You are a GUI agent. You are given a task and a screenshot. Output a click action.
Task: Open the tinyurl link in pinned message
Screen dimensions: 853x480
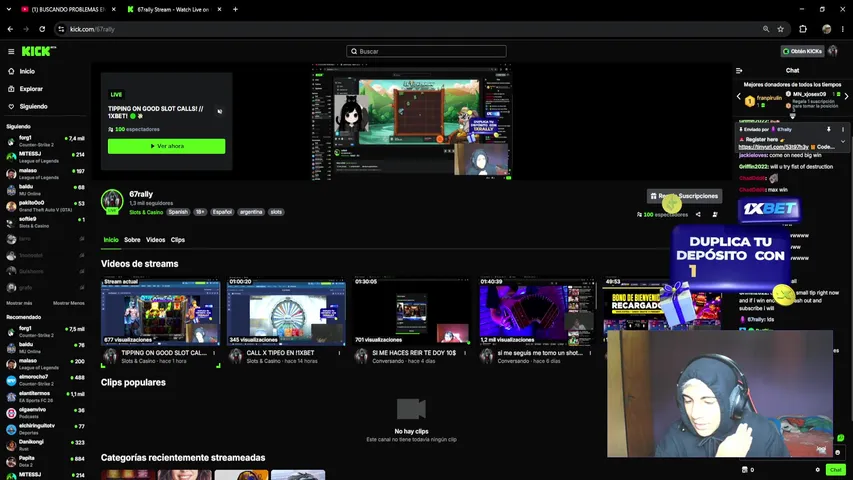773,147
